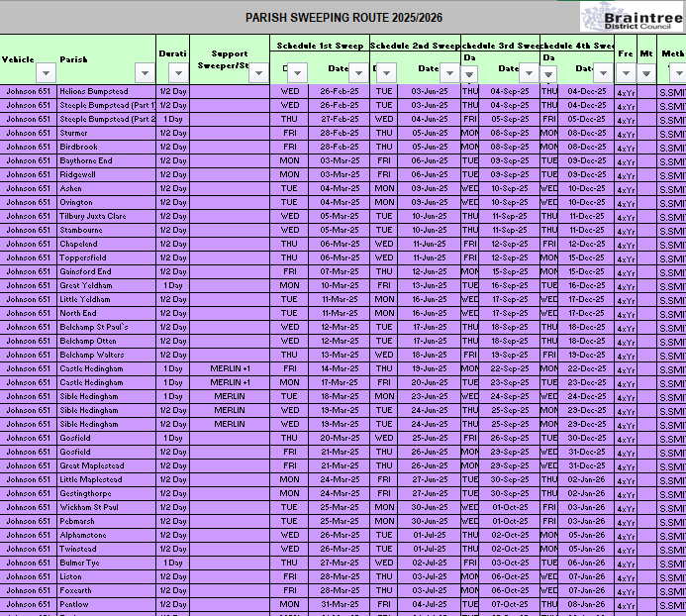Open the Support Sweeper filter dropdown
Screen dimensions: 686x616
coord(258,72)
